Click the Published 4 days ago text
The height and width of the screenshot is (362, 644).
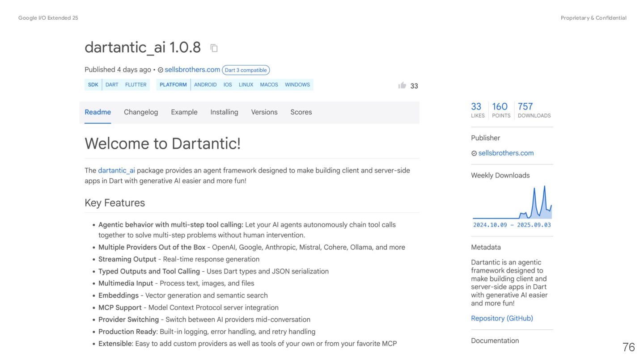tap(118, 70)
